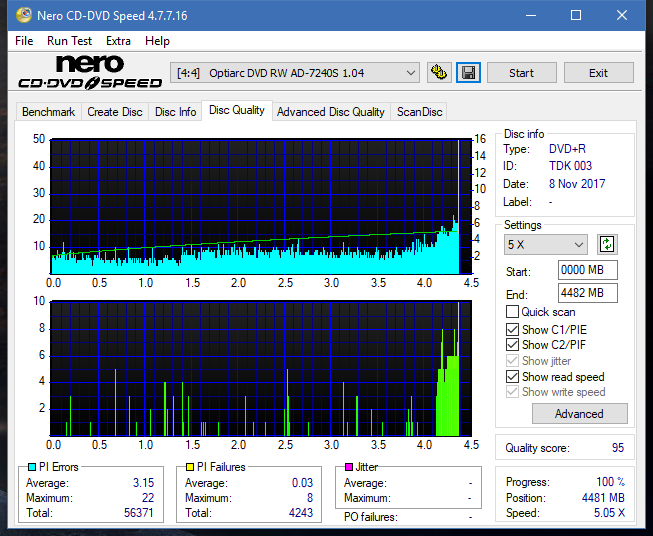Image resolution: width=653 pixels, height=536 pixels.
Task: Click the End position input field
Action: point(587,293)
